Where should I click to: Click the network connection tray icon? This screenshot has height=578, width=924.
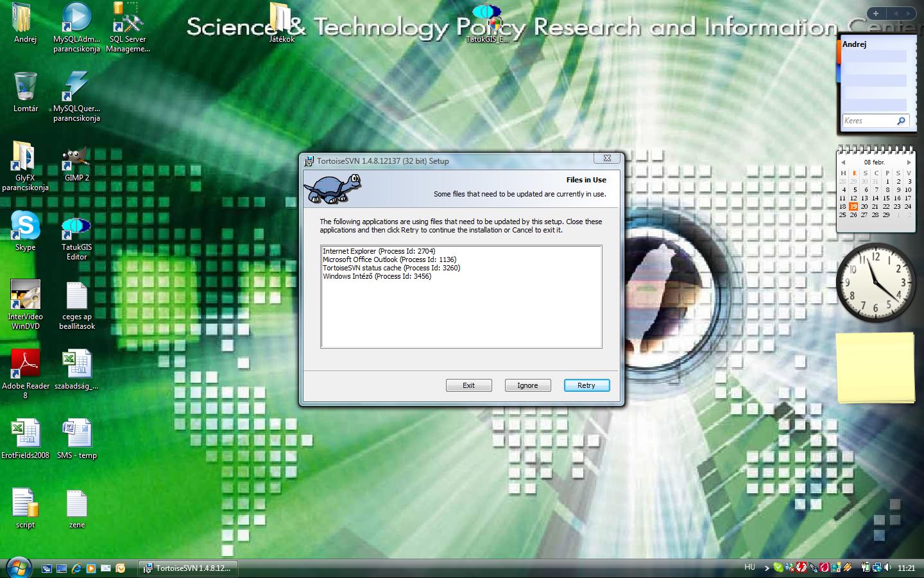click(877, 568)
